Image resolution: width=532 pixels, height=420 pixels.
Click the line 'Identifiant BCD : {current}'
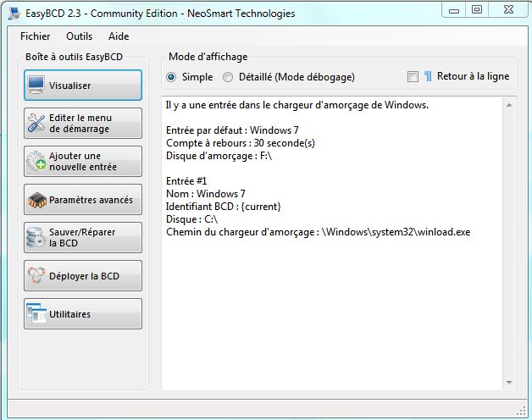click(x=224, y=207)
